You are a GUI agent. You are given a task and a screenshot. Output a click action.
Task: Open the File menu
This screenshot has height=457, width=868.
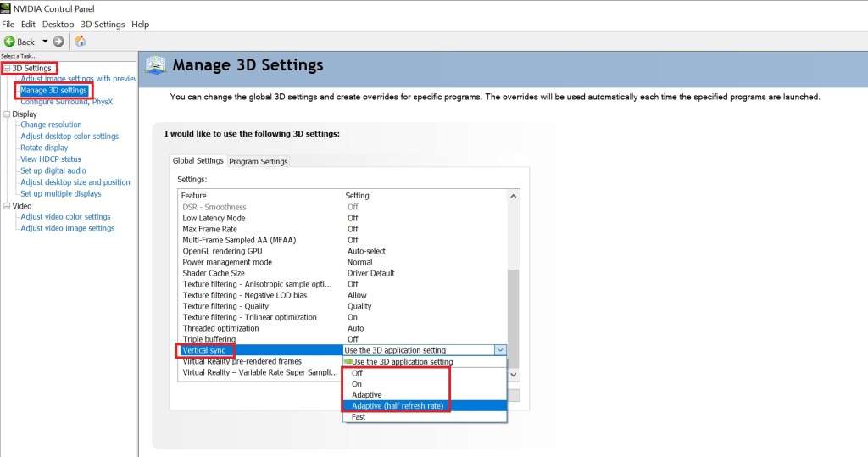8,25
